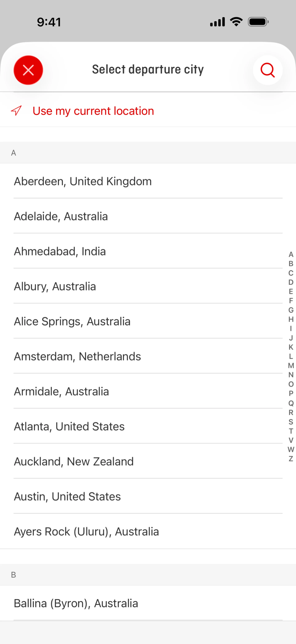Image resolution: width=296 pixels, height=644 pixels.
Task: Tap the location arrow icon
Action: [16, 111]
